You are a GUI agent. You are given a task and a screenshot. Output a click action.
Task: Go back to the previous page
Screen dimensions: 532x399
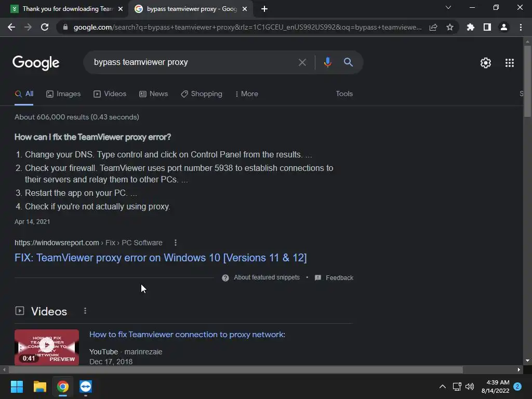[x=11, y=27]
